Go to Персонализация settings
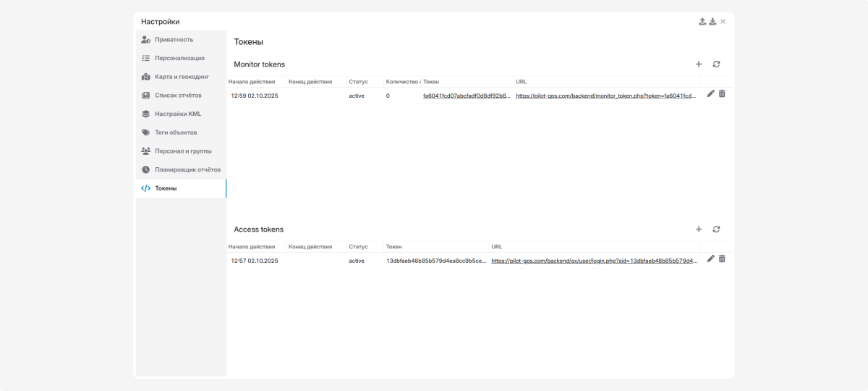This screenshot has width=868, height=391. click(x=179, y=58)
